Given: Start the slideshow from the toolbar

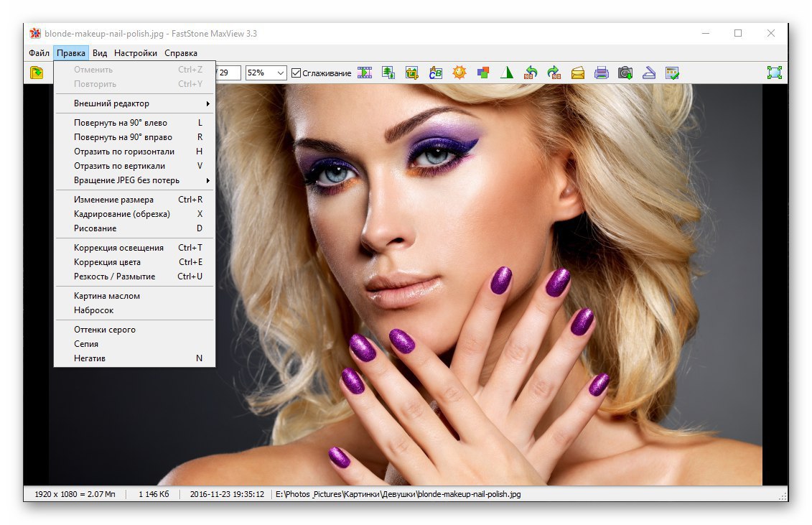Looking at the screenshot, I should click(365, 73).
